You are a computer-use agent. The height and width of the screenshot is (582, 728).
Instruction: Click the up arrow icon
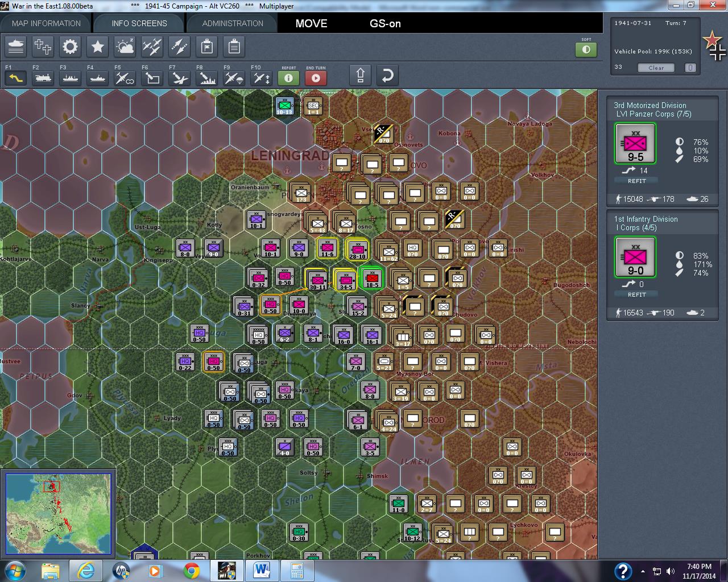[361, 75]
